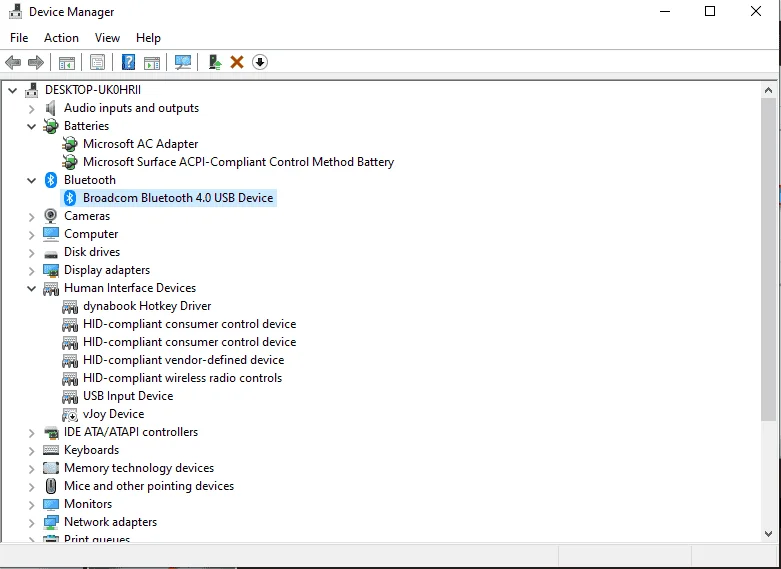Screen dimensions: 781x569
Task: Click the Forward arrow toolbar icon
Action: [x=36, y=62]
